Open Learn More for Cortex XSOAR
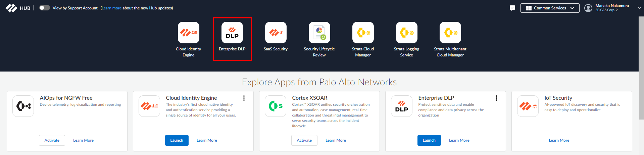The height and width of the screenshot is (155, 644). (336, 140)
